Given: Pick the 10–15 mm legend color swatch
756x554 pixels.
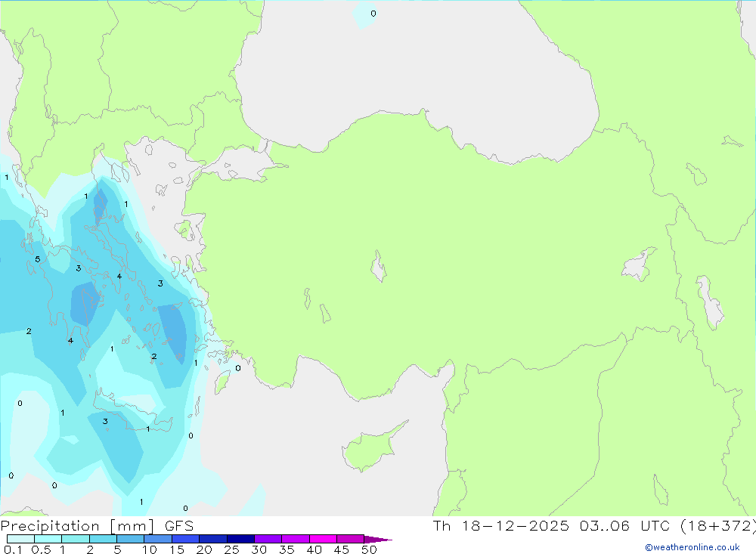Looking at the screenshot, I should [158, 539].
